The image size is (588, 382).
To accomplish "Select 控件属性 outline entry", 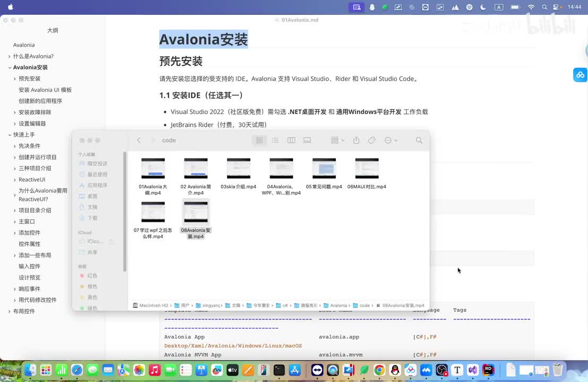I will 30,244.
